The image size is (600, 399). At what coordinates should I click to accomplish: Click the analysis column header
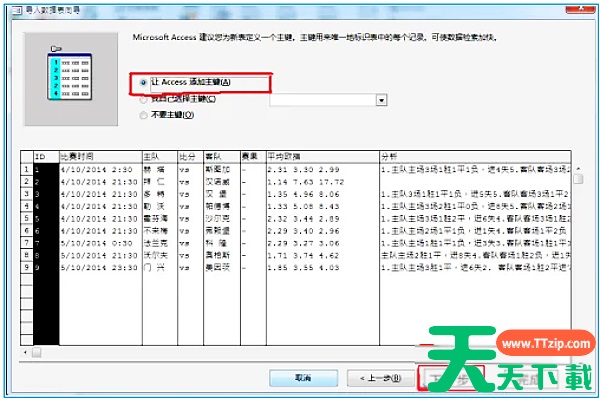(475, 156)
